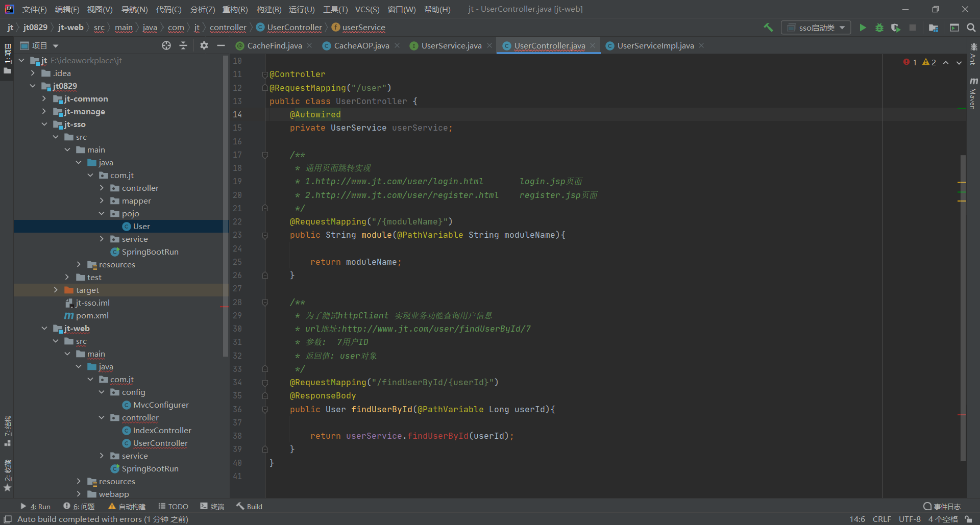Expand the target folder
Viewport: 980px width, 525px height.
tap(56, 290)
